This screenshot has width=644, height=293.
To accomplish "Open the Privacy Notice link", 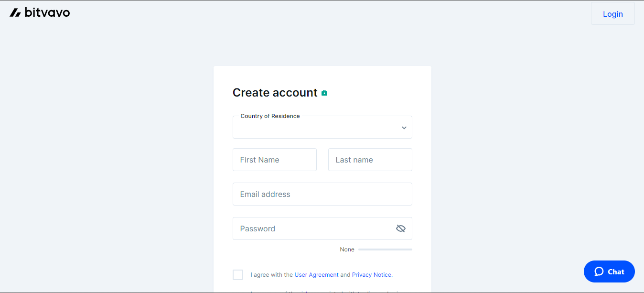I will coord(372,275).
